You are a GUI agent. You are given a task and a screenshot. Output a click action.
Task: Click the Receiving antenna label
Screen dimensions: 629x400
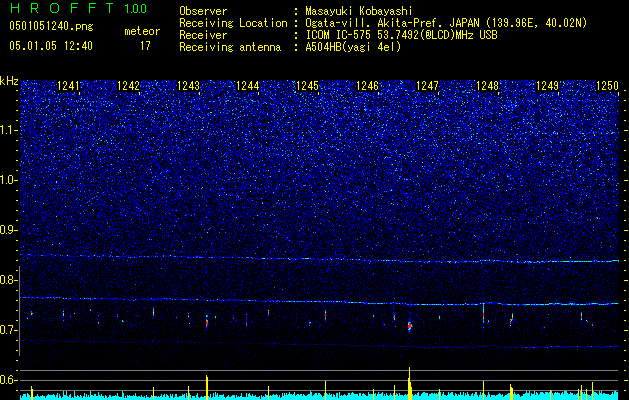point(230,47)
